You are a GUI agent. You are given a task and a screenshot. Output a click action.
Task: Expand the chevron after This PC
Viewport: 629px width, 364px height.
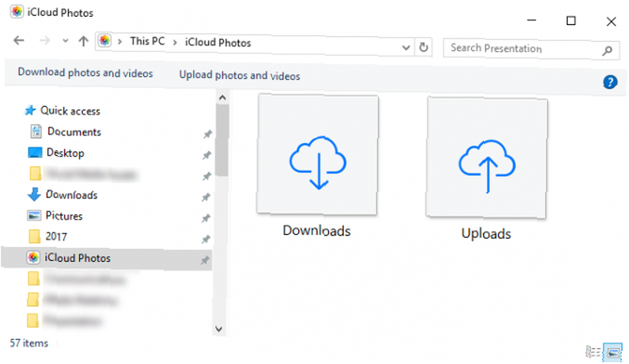click(175, 43)
